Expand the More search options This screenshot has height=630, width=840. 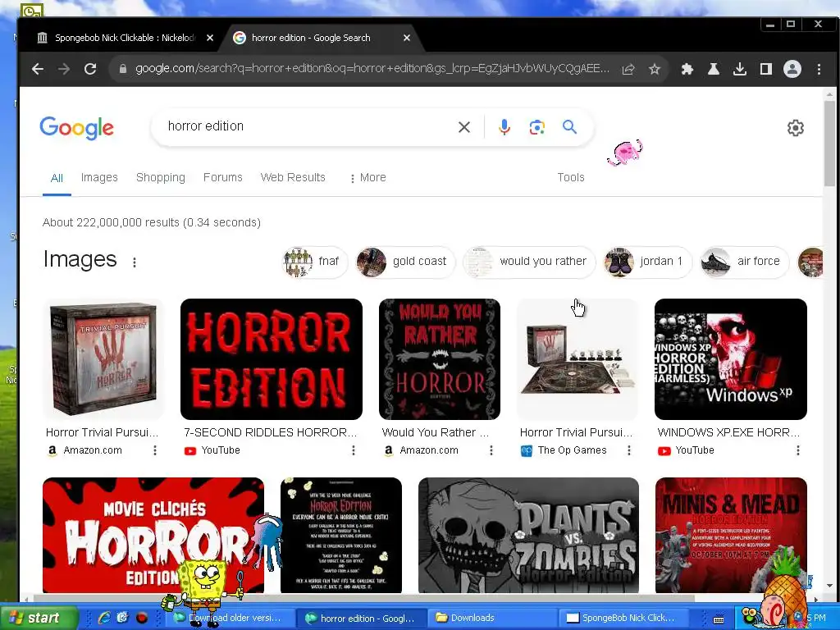click(x=367, y=177)
